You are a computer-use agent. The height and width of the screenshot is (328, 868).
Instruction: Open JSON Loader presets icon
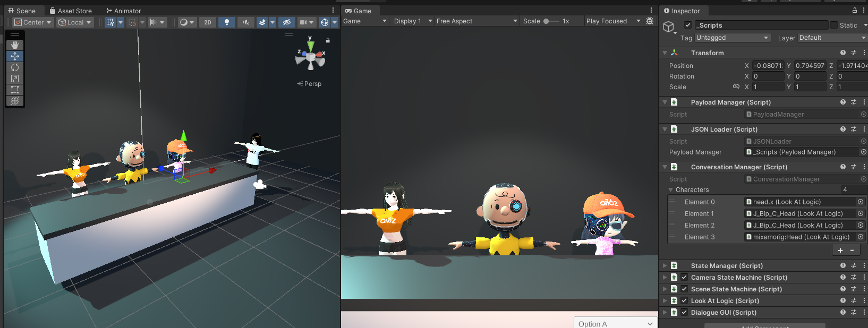pos(854,129)
